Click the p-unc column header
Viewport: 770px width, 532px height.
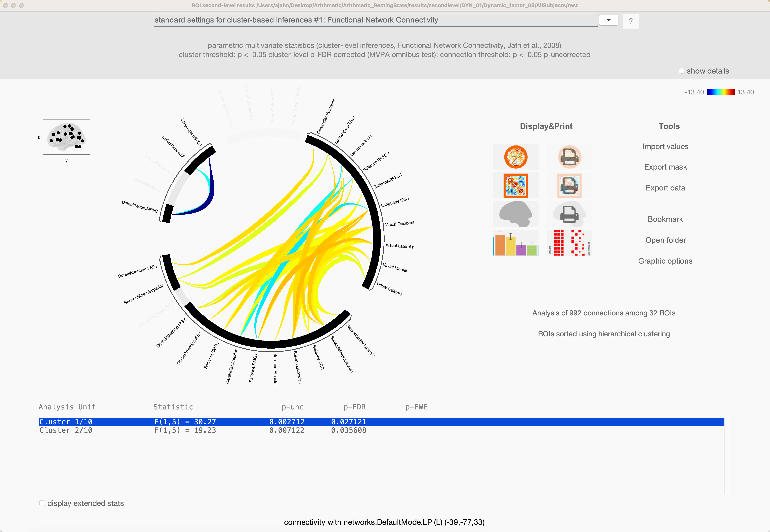coord(293,407)
